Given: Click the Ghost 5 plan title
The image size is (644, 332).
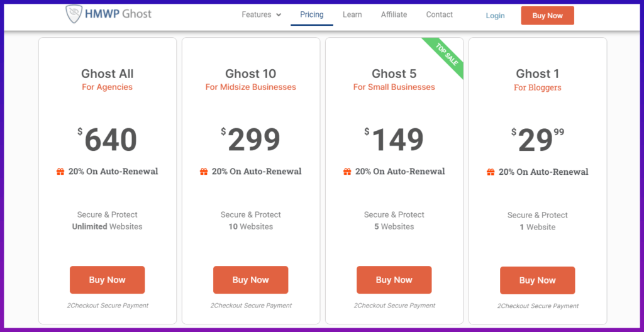Looking at the screenshot, I should click(394, 74).
